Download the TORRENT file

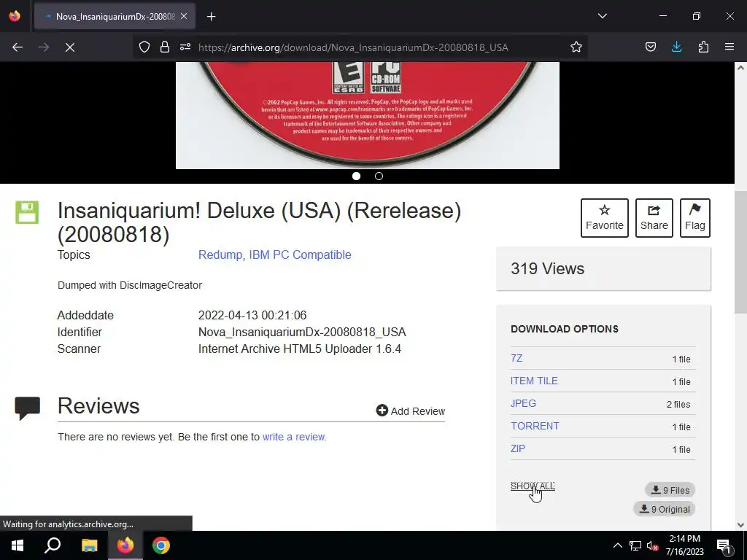tap(535, 426)
